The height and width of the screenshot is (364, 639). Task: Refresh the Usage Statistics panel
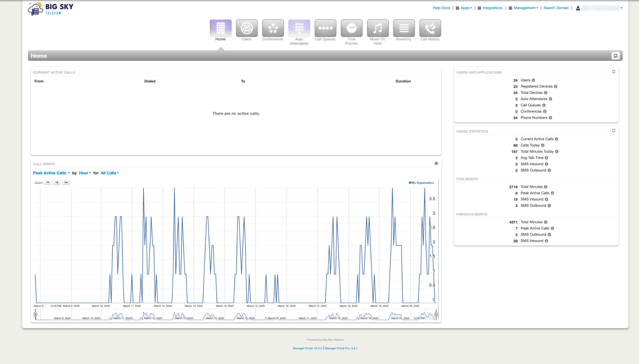click(x=613, y=131)
